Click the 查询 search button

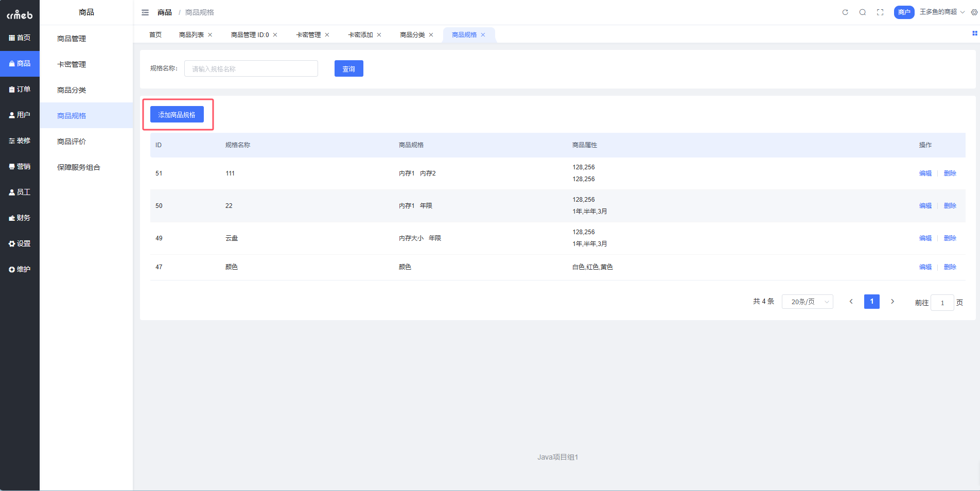(348, 69)
